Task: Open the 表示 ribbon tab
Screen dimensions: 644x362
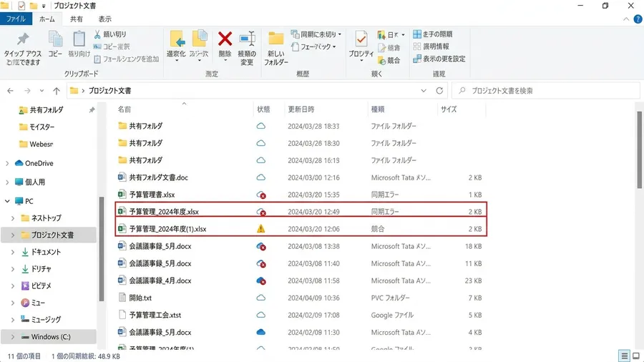Action: click(x=104, y=19)
